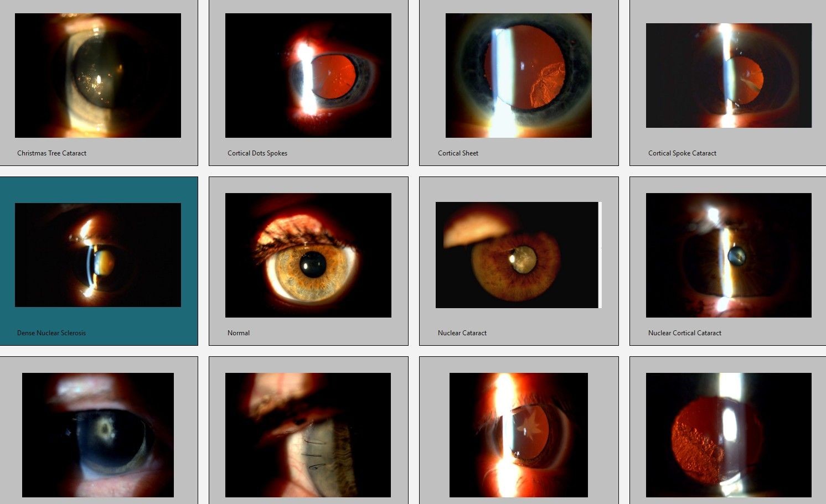The image size is (826, 504).
Task: Click the "Cortical Dots Spokes" caption label
Action: 257,153
